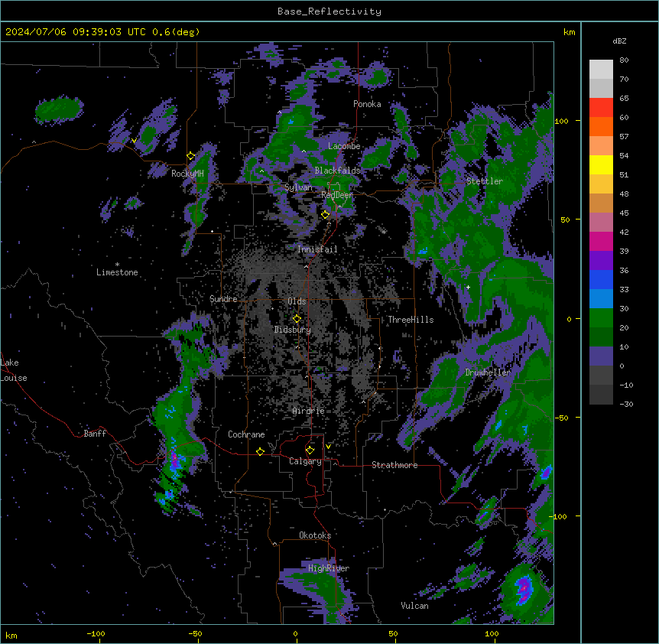Screen dimensions: 659x644
Task: Click the Stettler label
Action: (x=485, y=181)
